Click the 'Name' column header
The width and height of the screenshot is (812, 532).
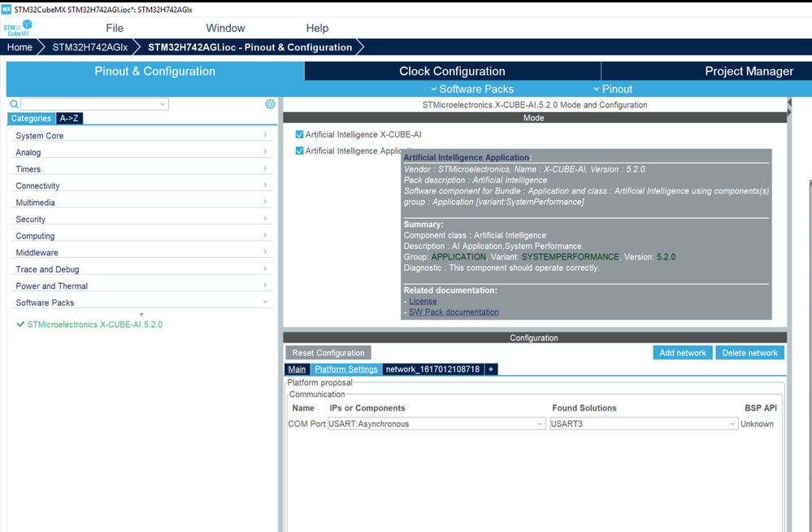(303, 408)
